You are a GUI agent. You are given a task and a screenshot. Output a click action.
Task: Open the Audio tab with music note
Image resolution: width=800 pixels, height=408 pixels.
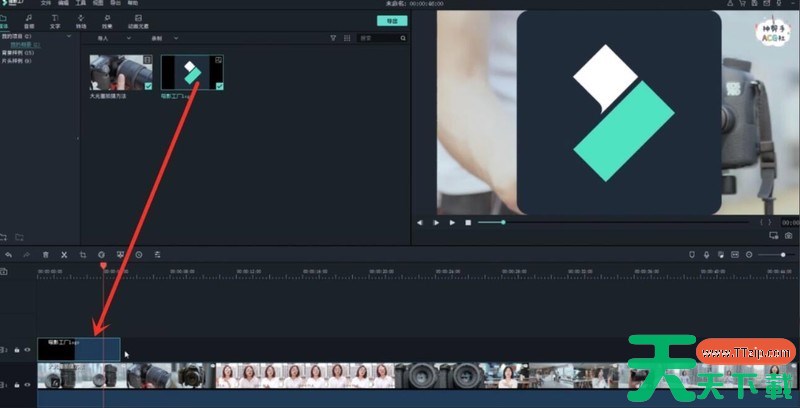29,21
